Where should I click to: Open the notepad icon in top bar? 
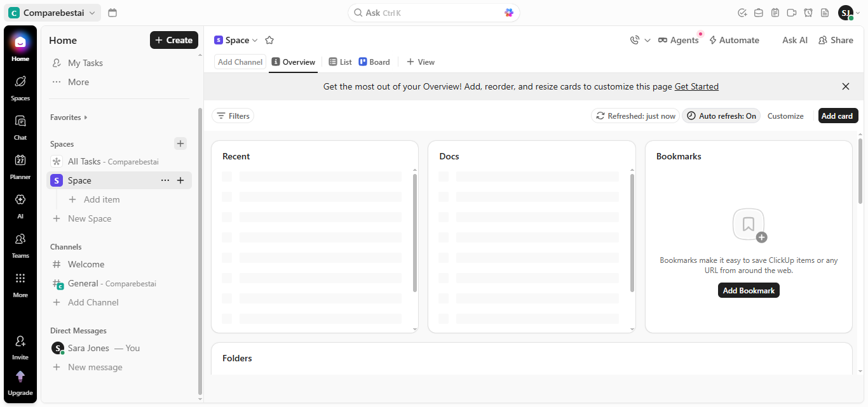point(775,13)
